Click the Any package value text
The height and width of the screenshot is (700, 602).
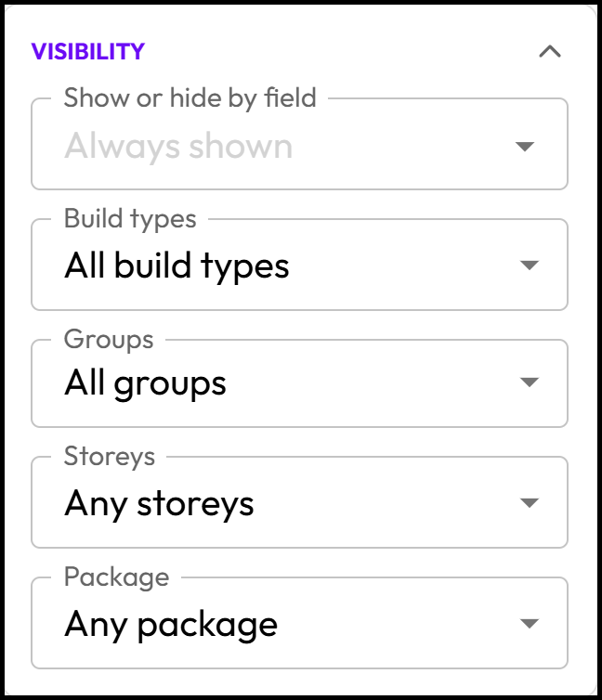pyautogui.click(x=171, y=625)
